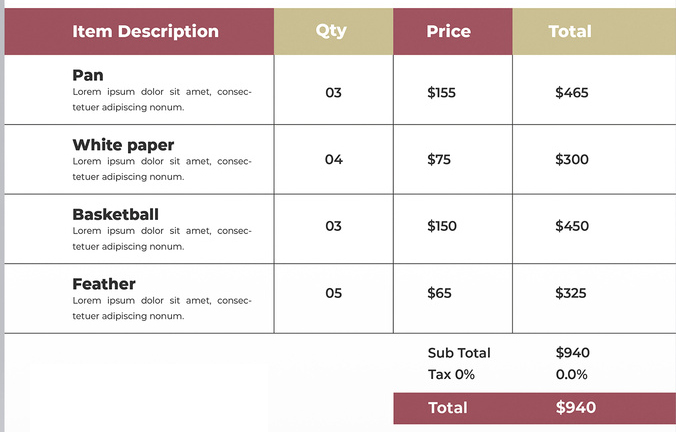Select the $155 price cell
676x432 pixels.
(x=441, y=93)
